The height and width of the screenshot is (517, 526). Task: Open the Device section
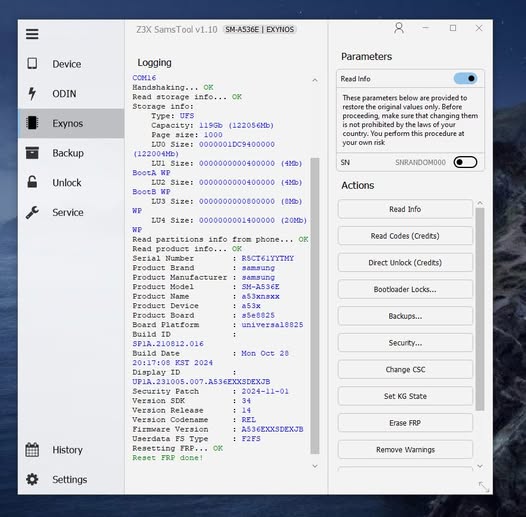point(71,64)
